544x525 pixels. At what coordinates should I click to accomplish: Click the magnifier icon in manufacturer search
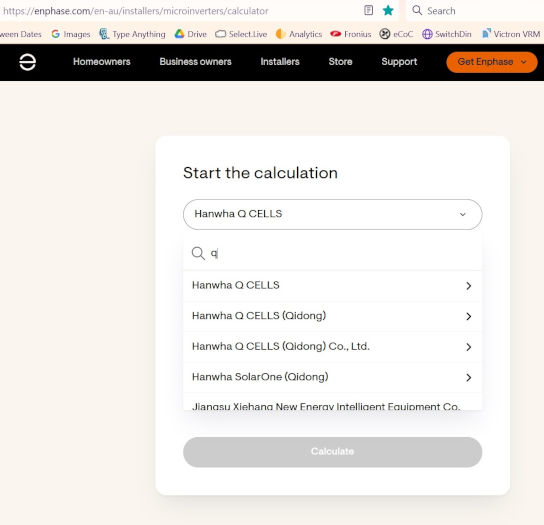pyautogui.click(x=198, y=253)
